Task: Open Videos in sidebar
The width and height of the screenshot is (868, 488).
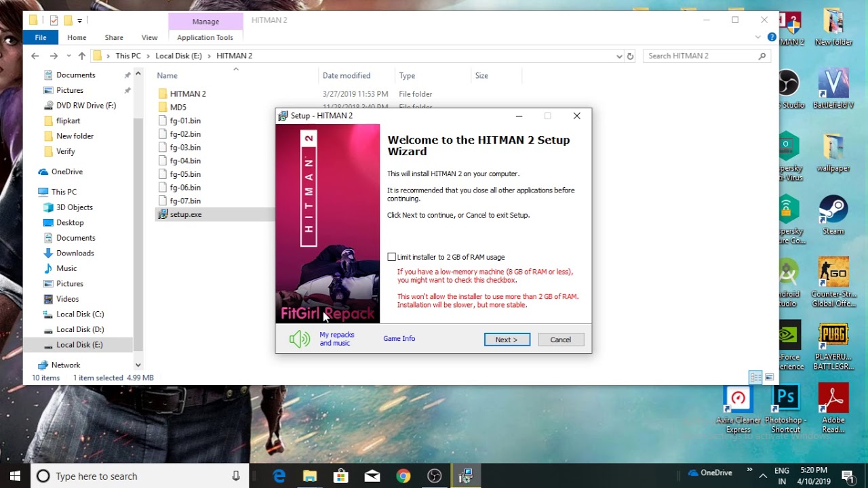Action: point(67,299)
